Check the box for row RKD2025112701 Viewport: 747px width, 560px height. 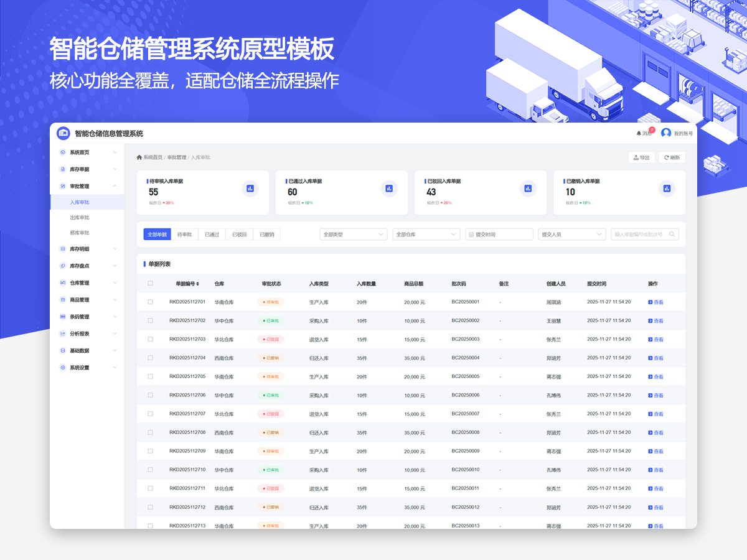coord(150,302)
